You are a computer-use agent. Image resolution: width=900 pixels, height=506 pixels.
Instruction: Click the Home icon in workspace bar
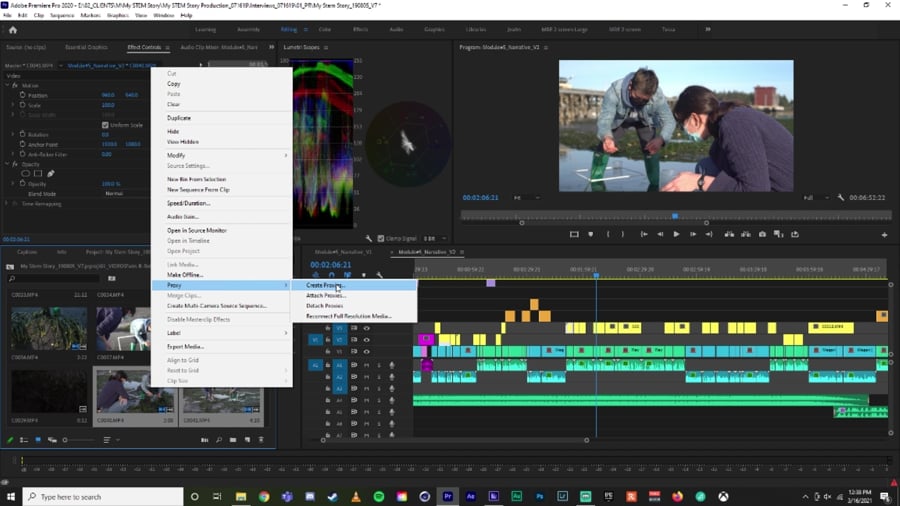point(13,30)
